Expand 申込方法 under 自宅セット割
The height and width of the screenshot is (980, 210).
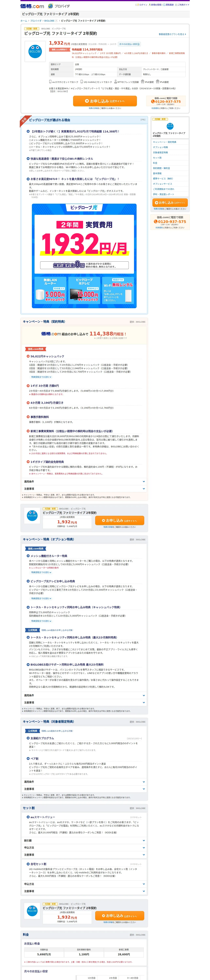coord(84,884)
